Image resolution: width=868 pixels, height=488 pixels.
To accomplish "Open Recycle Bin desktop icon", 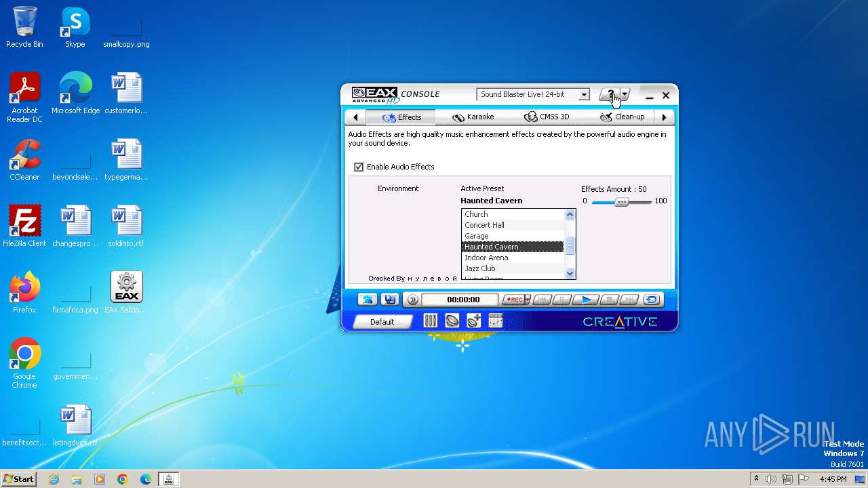I will tap(24, 27).
